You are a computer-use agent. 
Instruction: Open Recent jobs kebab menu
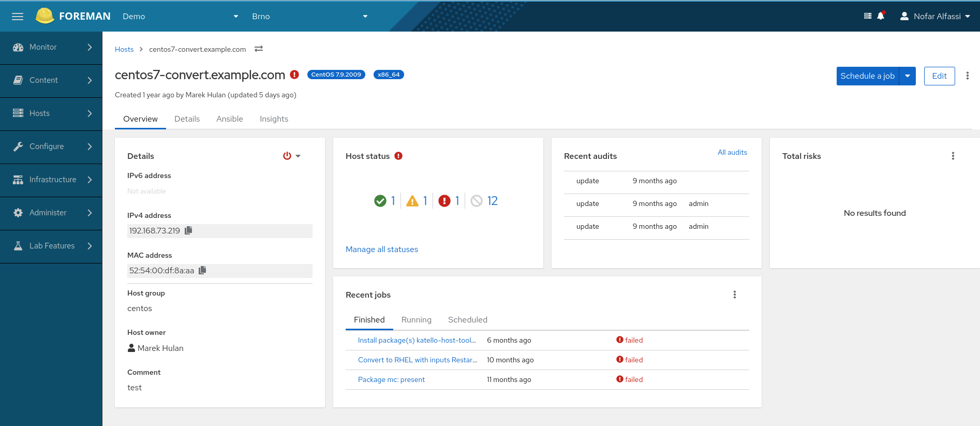coord(735,295)
